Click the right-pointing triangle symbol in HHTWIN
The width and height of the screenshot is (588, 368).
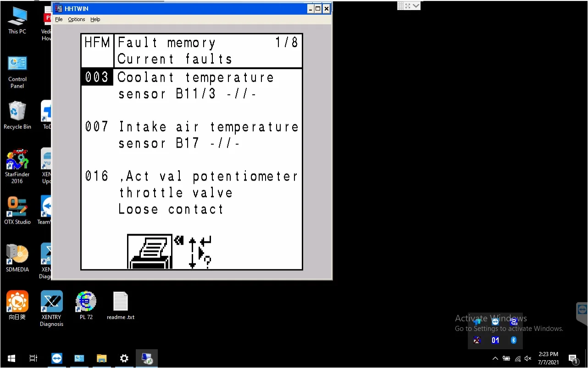201,252
